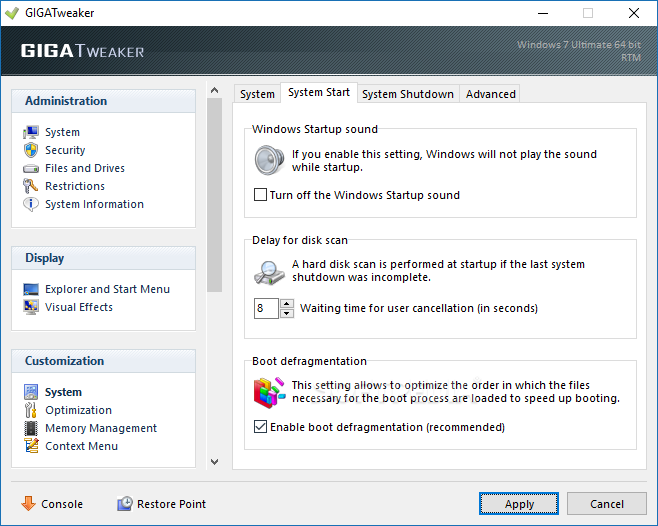Tick Turn off the Windows Startup sound
This screenshot has width=658, height=526.
[x=260, y=195]
